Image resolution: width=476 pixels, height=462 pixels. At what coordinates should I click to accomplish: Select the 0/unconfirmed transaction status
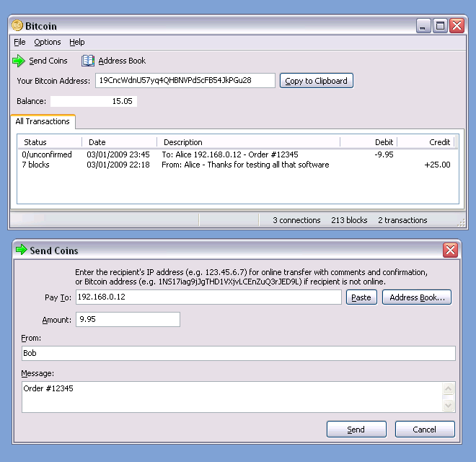click(x=47, y=154)
